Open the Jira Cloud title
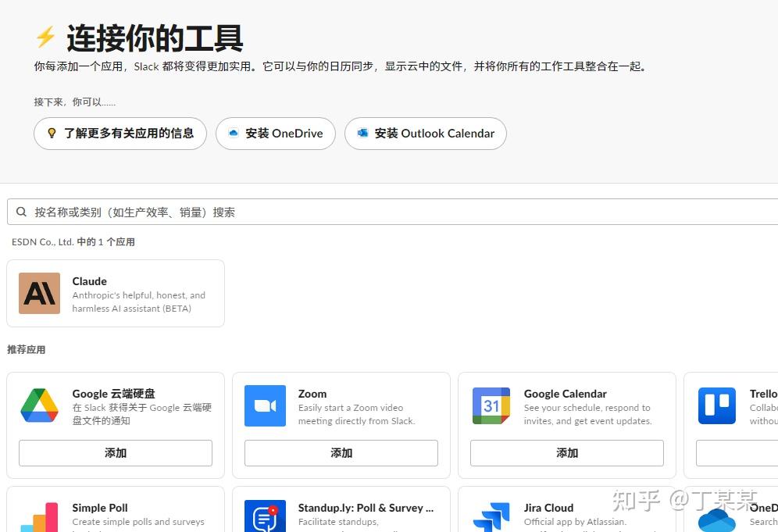The width and height of the screenshot is (778, 532). [x=548, y=508]
